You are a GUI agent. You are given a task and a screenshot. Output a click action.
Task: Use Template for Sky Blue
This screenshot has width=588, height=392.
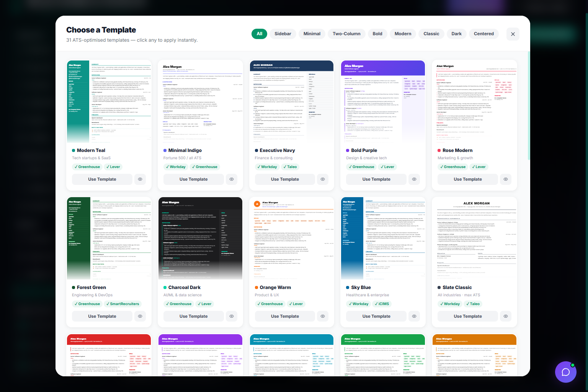pos(376,316)
